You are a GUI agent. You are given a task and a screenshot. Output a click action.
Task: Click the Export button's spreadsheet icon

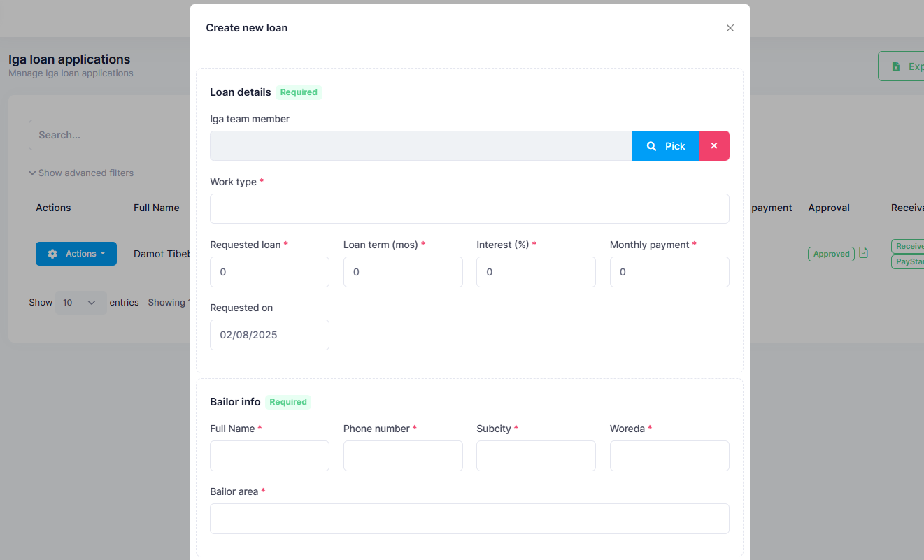(x=896, y=66)
